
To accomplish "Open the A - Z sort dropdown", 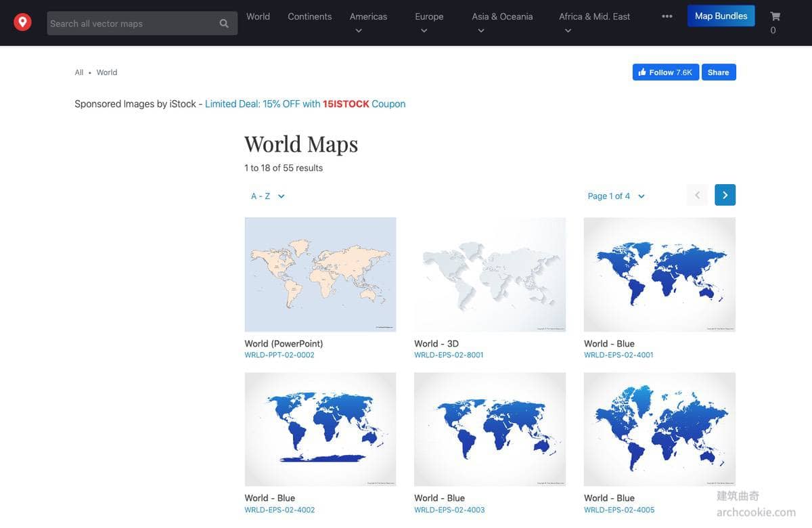I will 268,196.
